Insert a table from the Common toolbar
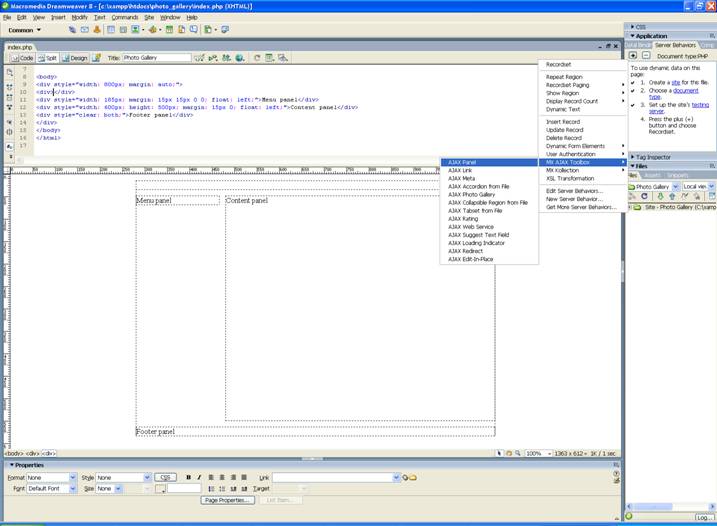Viewport: 717px width, 526px height. [x=111, y=30]
